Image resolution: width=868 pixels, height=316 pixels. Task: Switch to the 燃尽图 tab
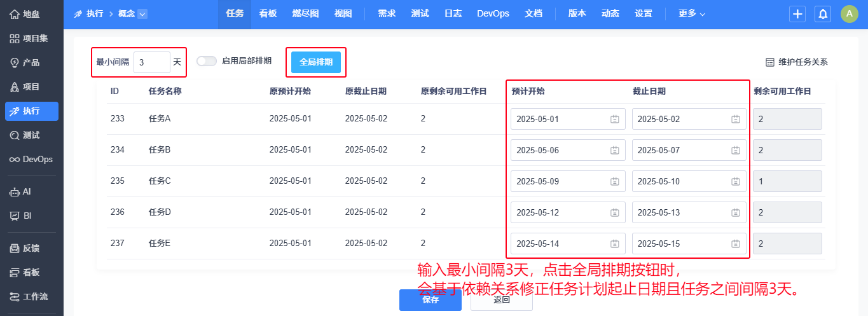point(305,14)
